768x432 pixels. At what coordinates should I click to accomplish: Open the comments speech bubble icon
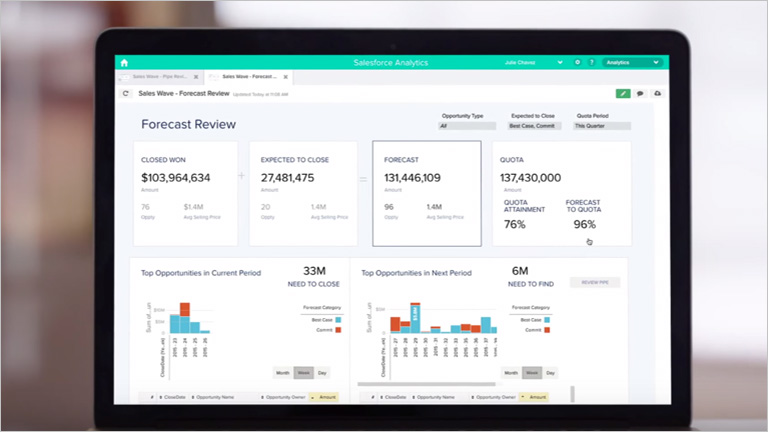point(640,93)
